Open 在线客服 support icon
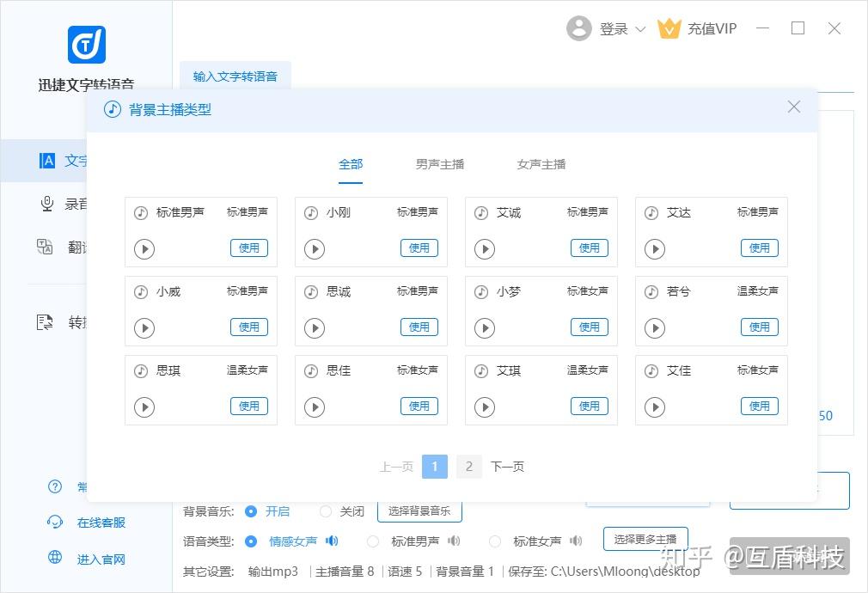 (x=55, y=523)
